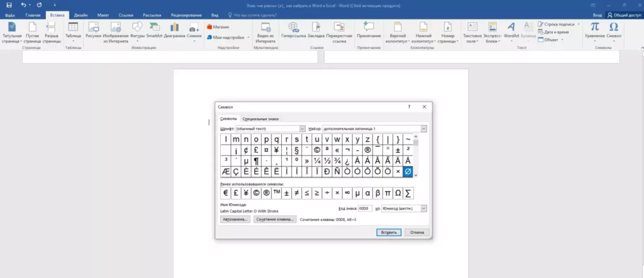Insert a Гиперссылка hyperlink
This screenshot has width=644, height=278.
(x=294, y=31)
